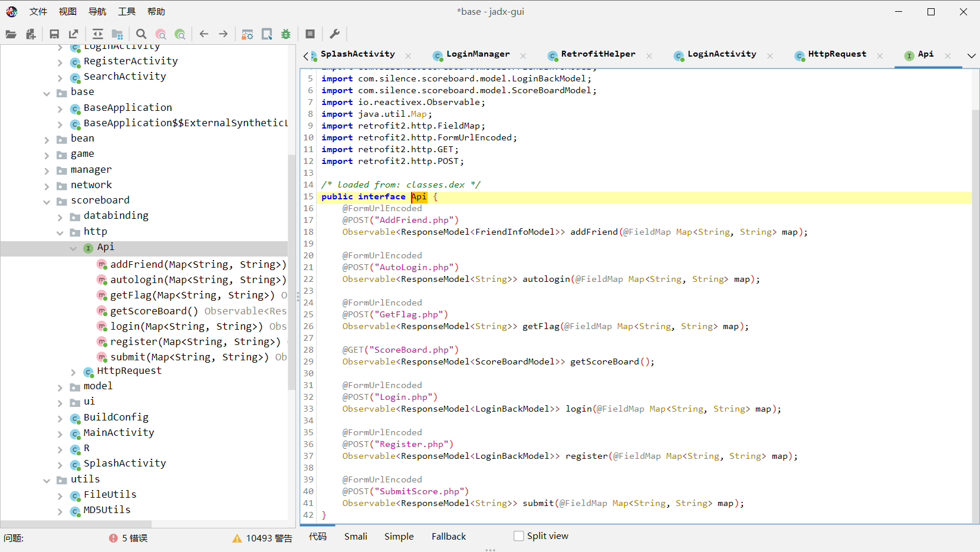The width and height of the screenshot is (980, 552).
Task: Open the class search pink icon
Action: point(161,34)
